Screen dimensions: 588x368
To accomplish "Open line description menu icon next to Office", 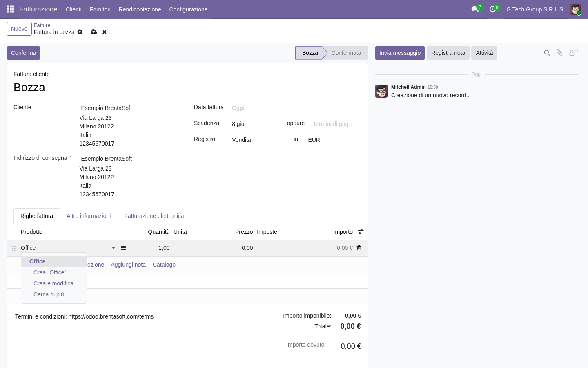I will coord(123,248).
